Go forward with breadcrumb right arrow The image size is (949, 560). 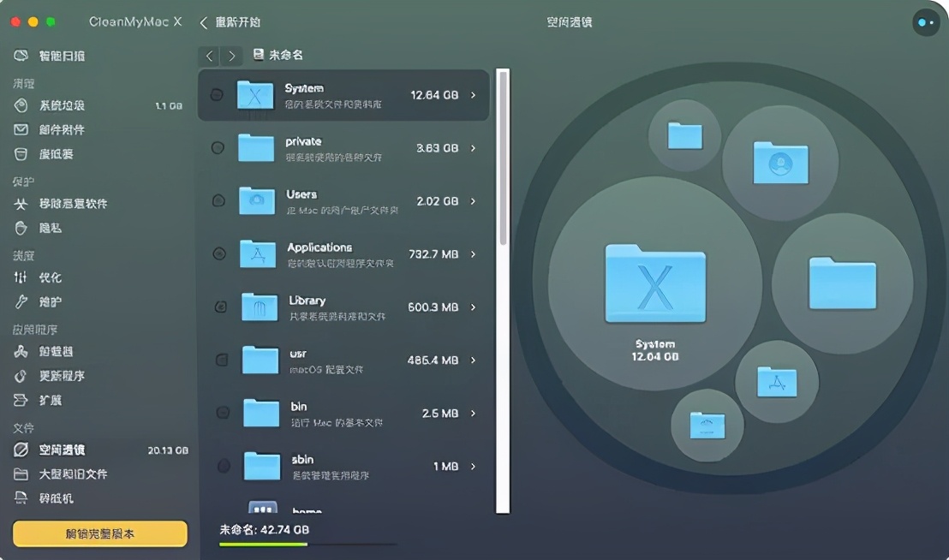(x=232, y=56)
